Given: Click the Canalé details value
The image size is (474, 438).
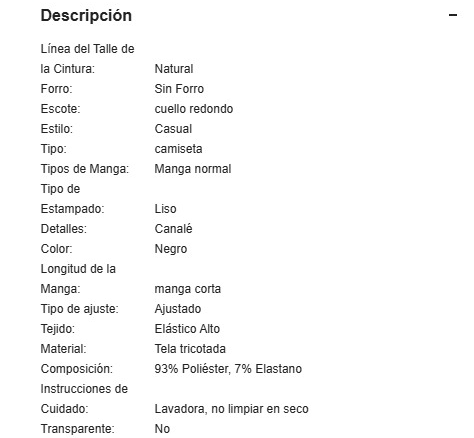Looking at the screenshot, I should coord(173,229).
